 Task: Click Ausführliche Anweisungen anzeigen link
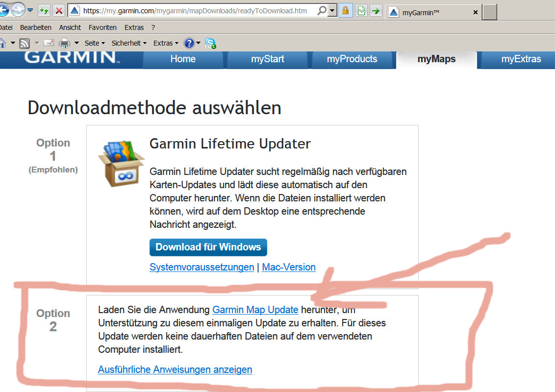[x=175, y=369]
